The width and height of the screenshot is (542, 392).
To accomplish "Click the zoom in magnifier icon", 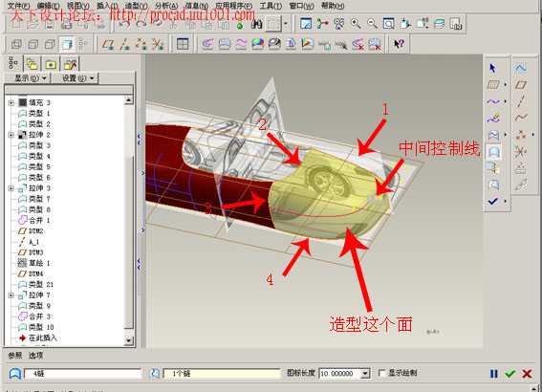I will point(356,24).
